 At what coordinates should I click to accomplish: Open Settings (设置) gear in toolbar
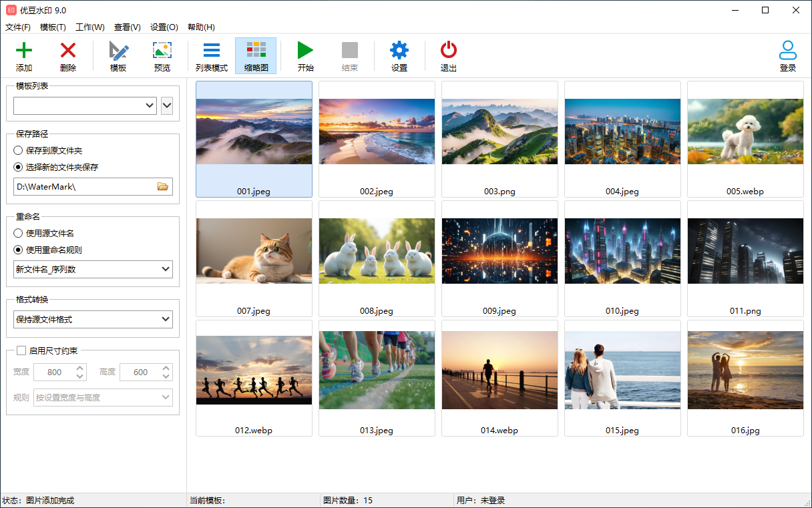(x=399, y=51)
